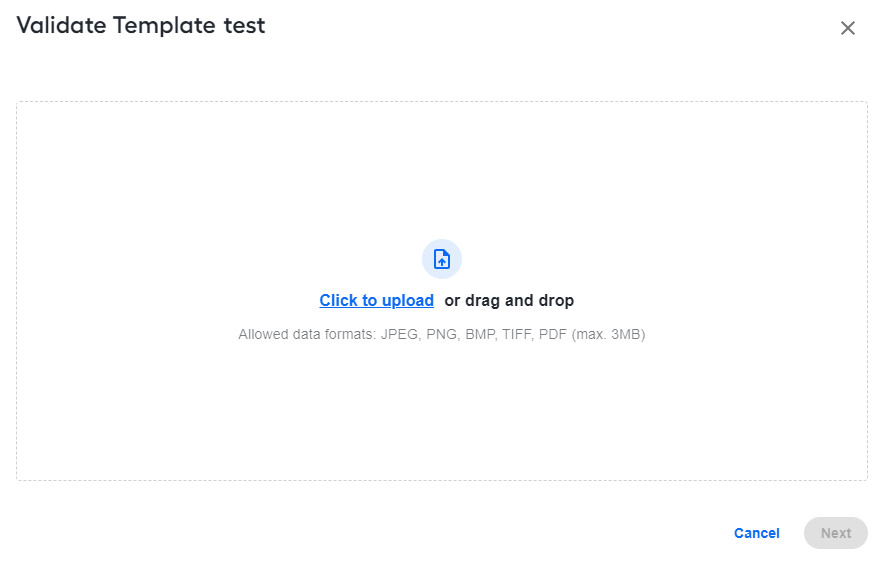Click the "or drag and drop" text
This screenshot has width=883, height=563.
(509, 301)
